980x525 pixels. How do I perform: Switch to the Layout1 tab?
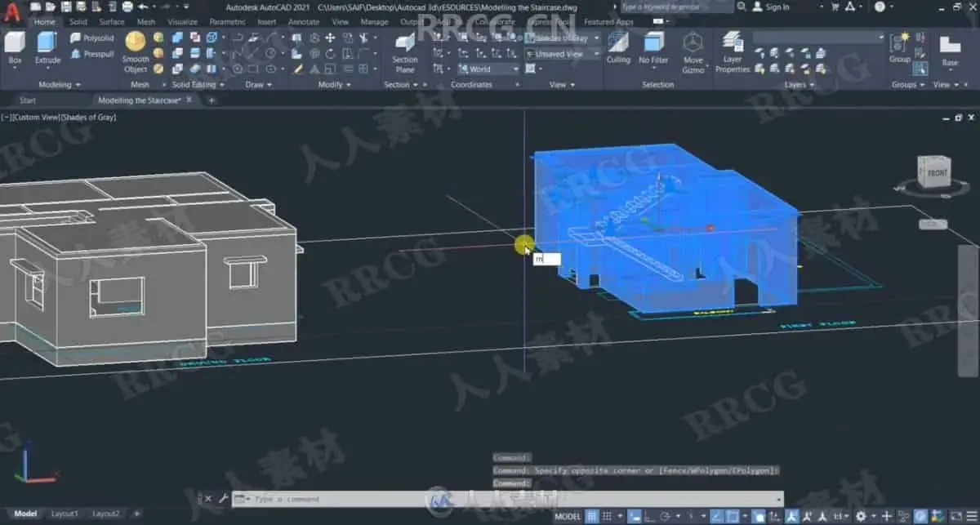65,514
